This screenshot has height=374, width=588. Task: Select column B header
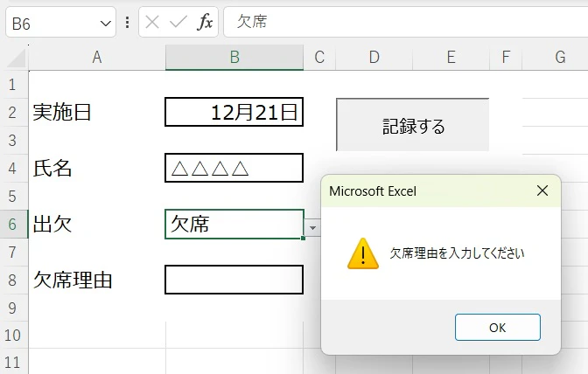(234, 58)
